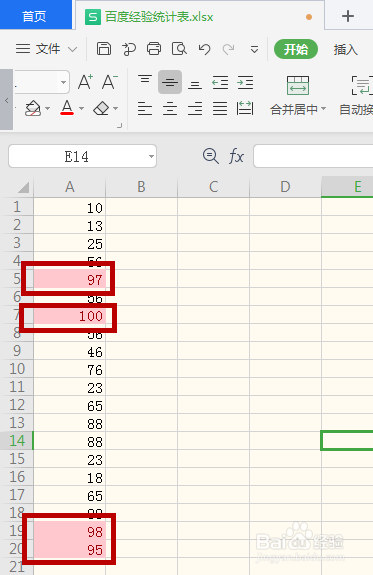Apply red font color A icon

[x=67, y=108]
